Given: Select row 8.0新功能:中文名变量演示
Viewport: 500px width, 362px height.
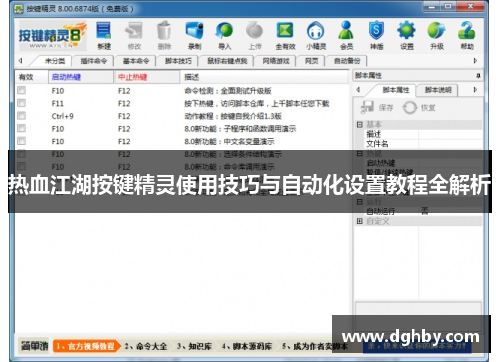Looking at the screenshot, I should tap(182, 141).
